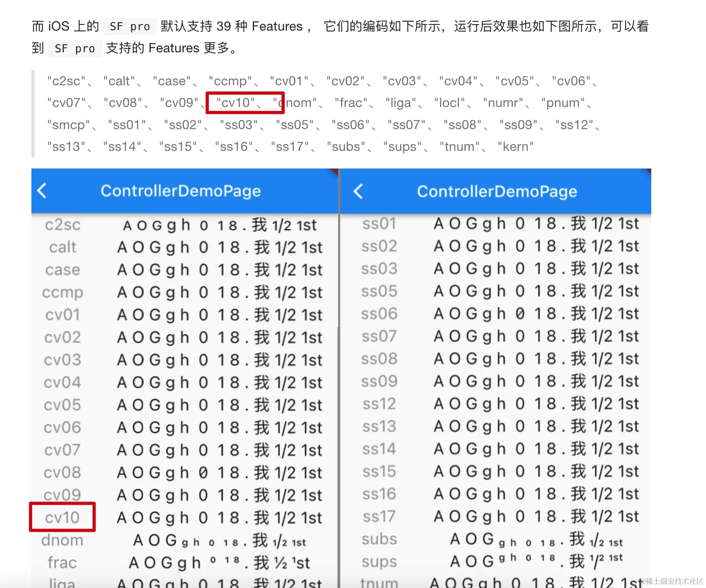Click the sample text in the frac row

coord(219,563)
